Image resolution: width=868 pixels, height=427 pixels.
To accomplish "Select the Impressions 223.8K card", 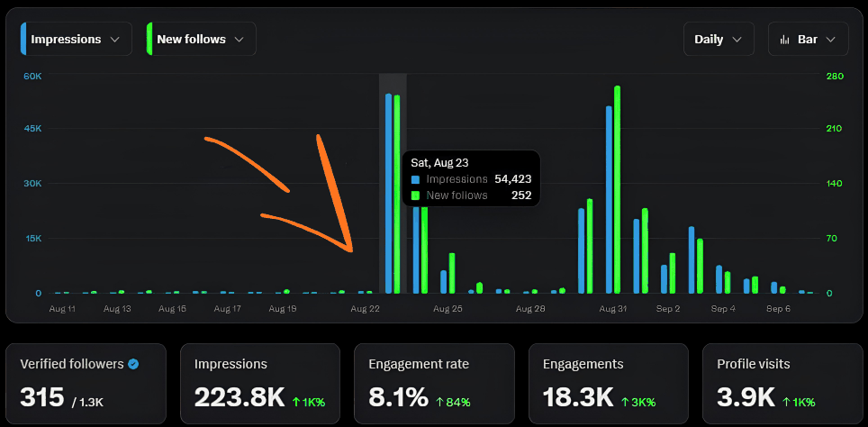I will pyautogui.click(x=260, y=383).
